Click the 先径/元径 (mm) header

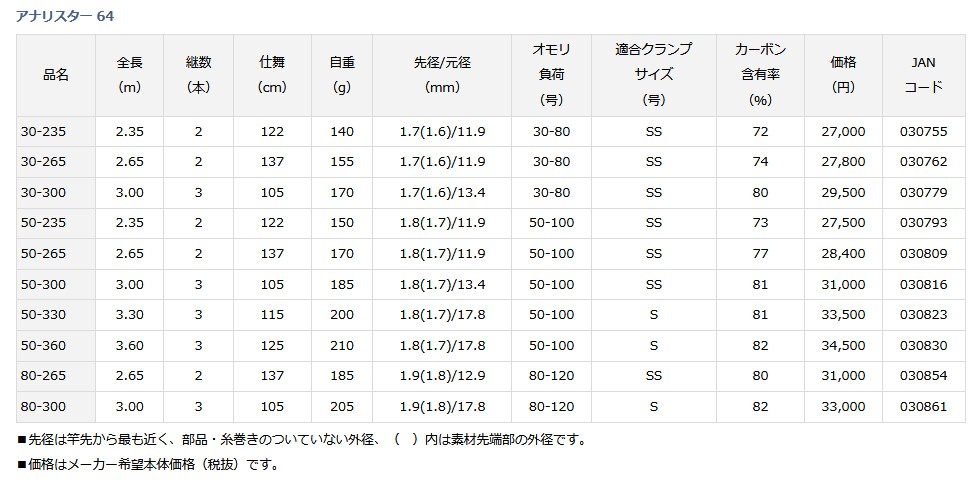pyautogui.click(x=442, y=75)
